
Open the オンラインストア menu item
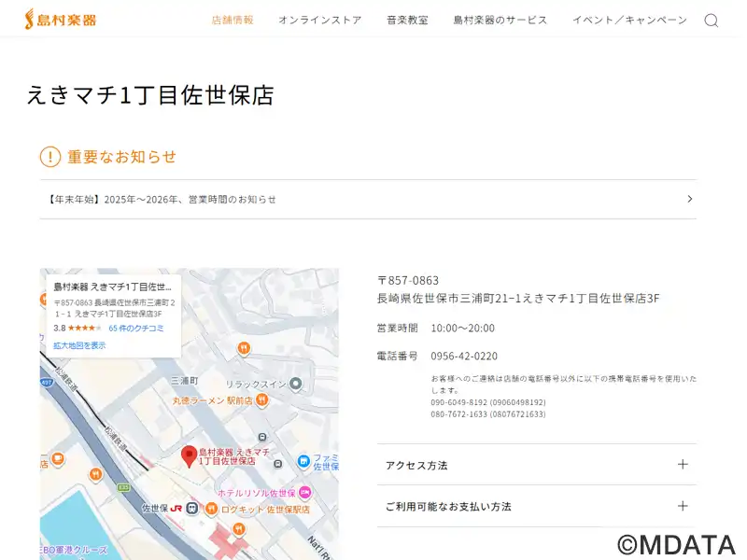click(x=319, y=20)
